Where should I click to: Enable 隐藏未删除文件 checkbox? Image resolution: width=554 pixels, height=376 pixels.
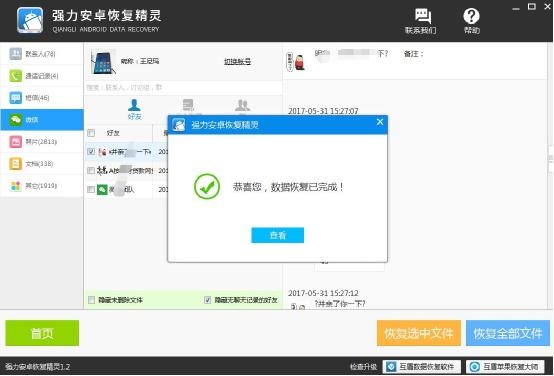[92, 300]
